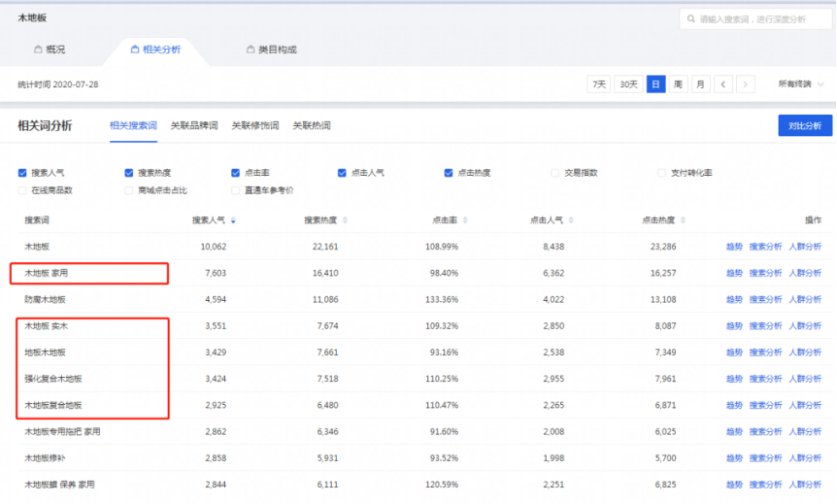Open 搜索分析 for 木地板 实木 row
This screenshot has width=837, height=504.
765,325
